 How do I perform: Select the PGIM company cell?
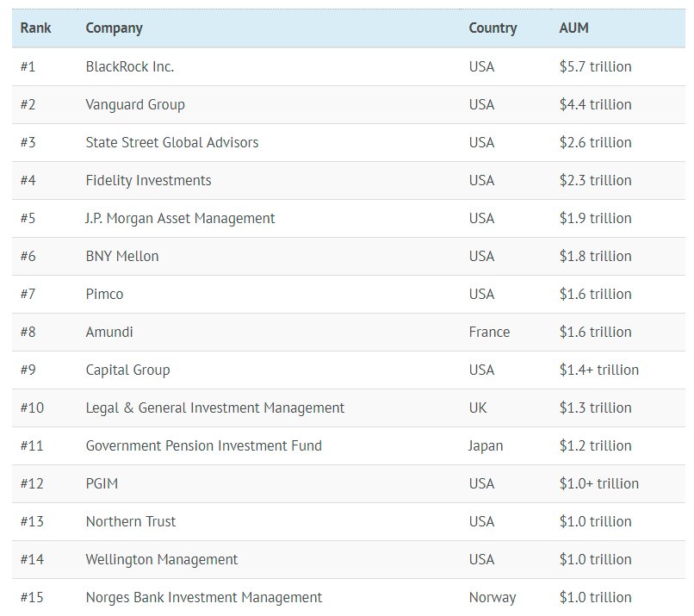pyautogui.click(x=102, y=483)
